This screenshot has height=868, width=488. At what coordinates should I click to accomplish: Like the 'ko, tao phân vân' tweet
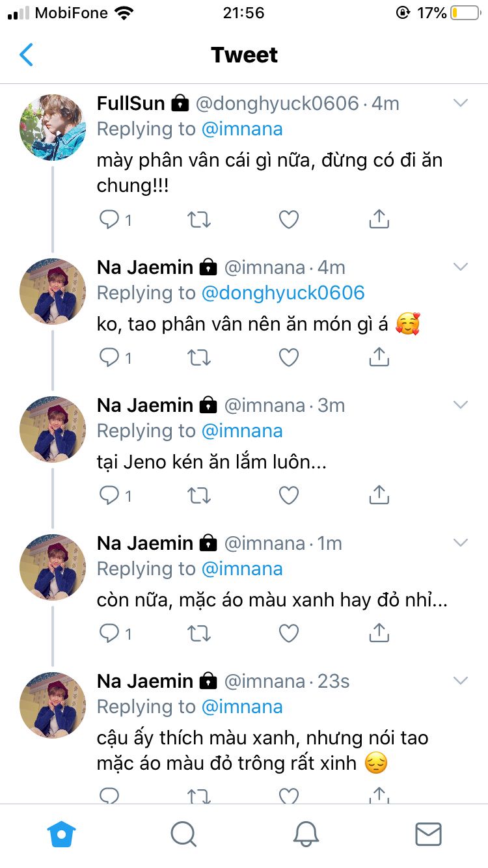click(289, 357)
